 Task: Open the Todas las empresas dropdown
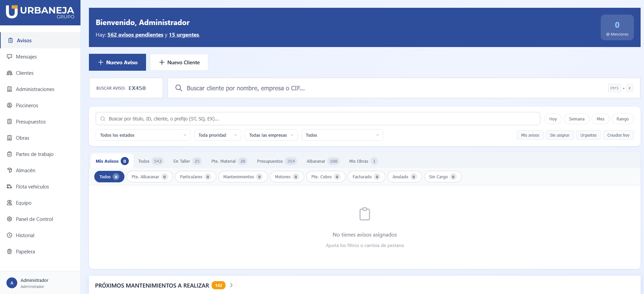(271, 135)
